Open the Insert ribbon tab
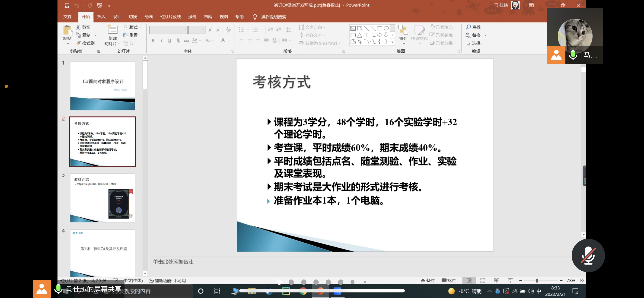This screenshot has height=298, width=644. point(101,17)
